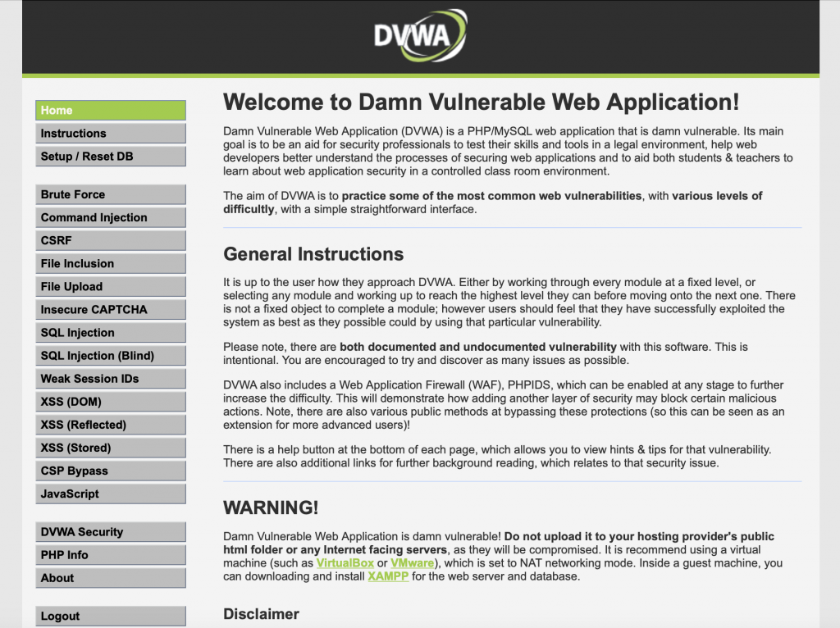Click bold text 'both documented and undocumented vulnerability'
Viewport: 840px width, 628px height.
click(478, 347)
